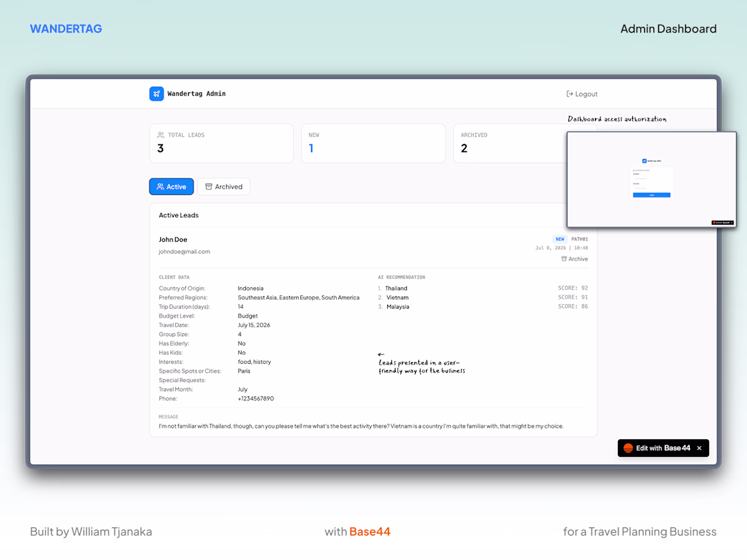Click the WANDERTAG brand heading
The height and width of the screenshot is (560, 747).
(x=66, y=29)
